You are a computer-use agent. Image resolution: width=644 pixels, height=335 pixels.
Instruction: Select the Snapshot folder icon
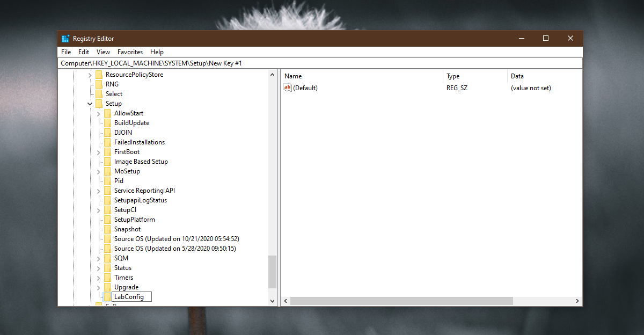pos(107,229)
